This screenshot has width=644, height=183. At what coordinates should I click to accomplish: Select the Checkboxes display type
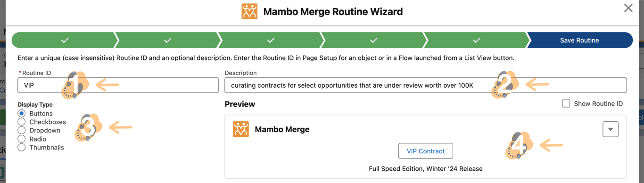tap(21, 122)
